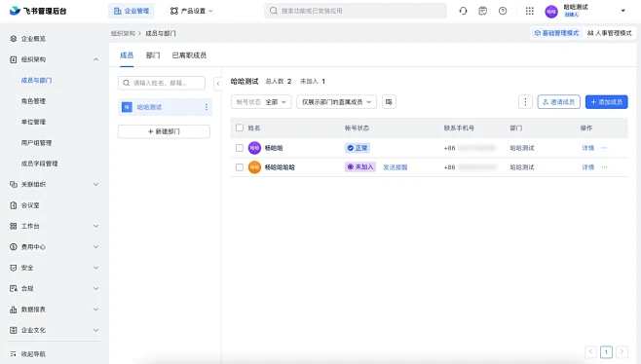Screen dimensions: 641x364
Task: Expand the 安全 sidebar section
Action: click(x=95, y=268)
